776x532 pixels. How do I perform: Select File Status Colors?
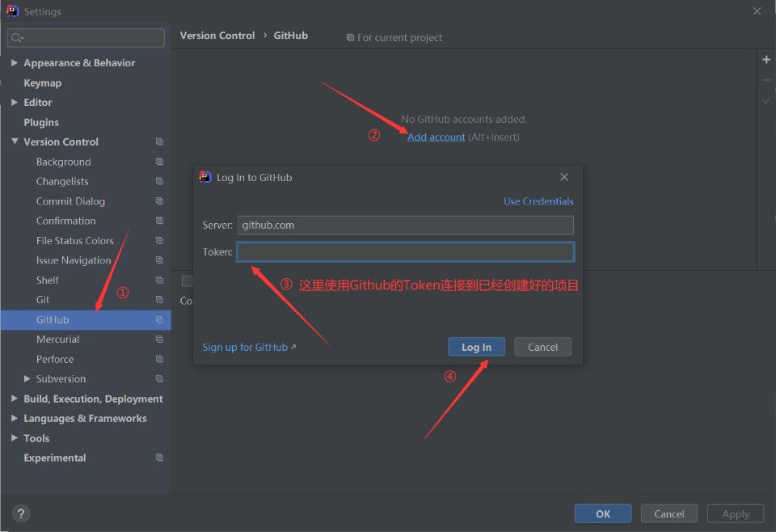click(74, 241)
